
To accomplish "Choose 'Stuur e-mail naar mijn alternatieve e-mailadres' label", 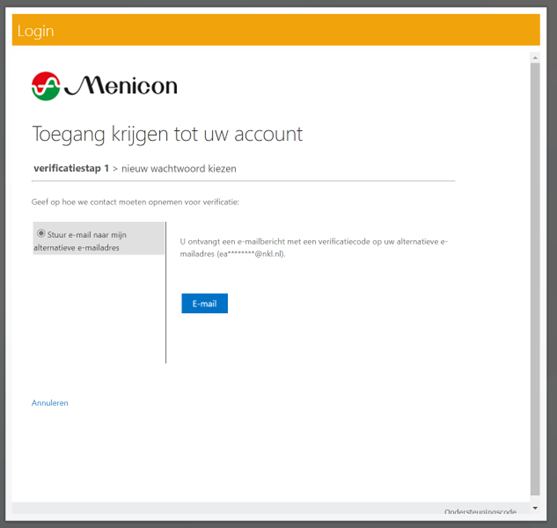I will [x=80, y=241].
